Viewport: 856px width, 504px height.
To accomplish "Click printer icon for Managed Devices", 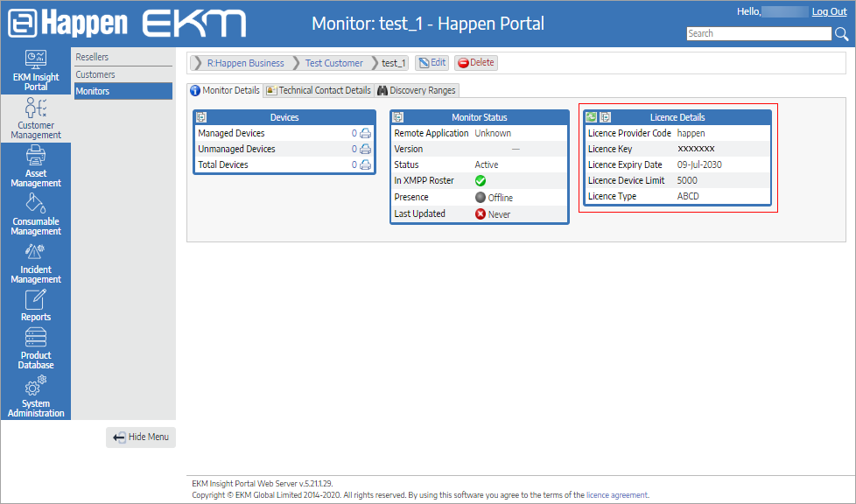I will (x=365, y=133).
